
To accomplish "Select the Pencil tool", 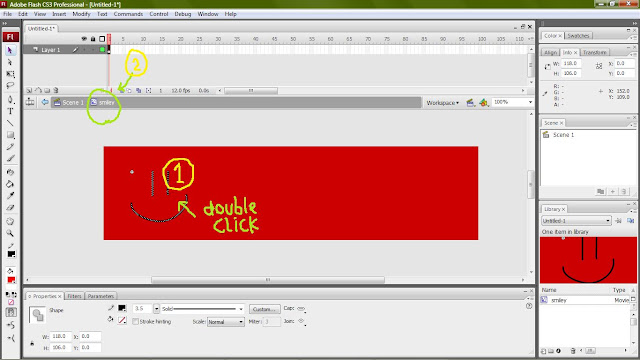I will pos(10,147).
